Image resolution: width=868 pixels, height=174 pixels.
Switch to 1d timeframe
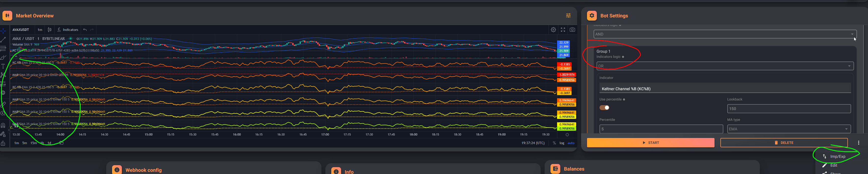pyautogui.click(x=49, y=143)
